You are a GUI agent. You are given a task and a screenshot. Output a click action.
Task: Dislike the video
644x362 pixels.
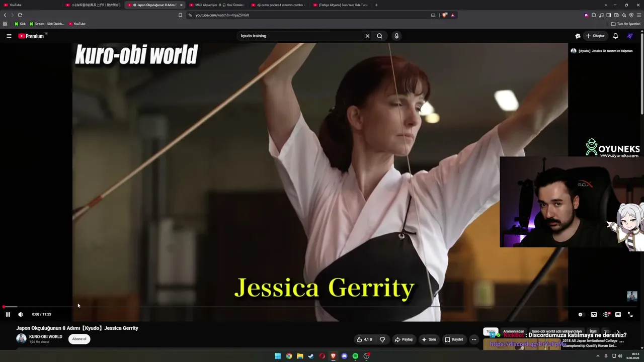(x=382, y=339)
